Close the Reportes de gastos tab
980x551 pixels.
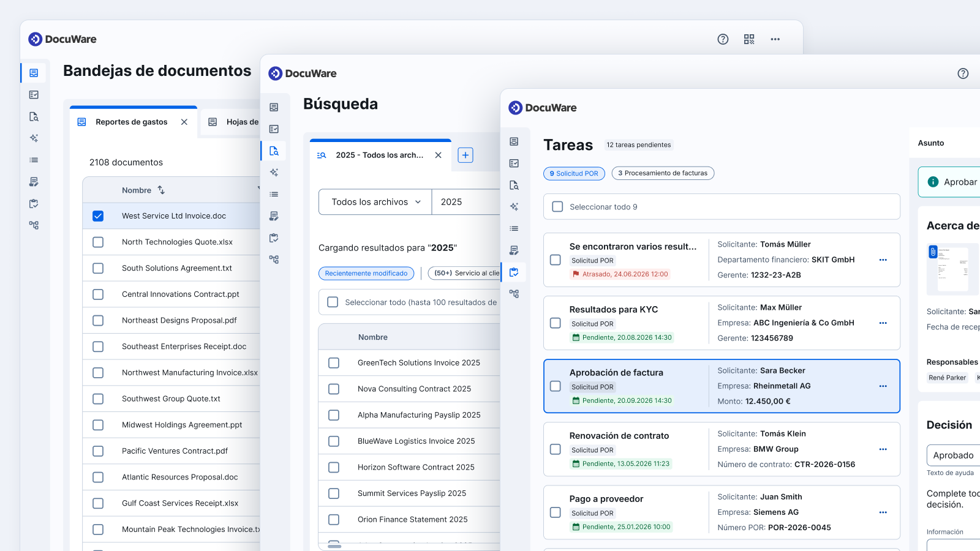184,122
